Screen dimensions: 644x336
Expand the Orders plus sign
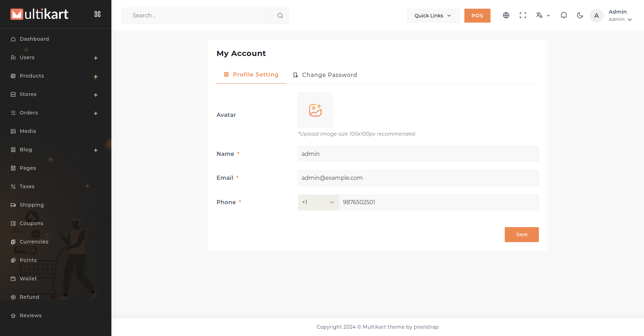pyautogui.click(x=96, y=113)
